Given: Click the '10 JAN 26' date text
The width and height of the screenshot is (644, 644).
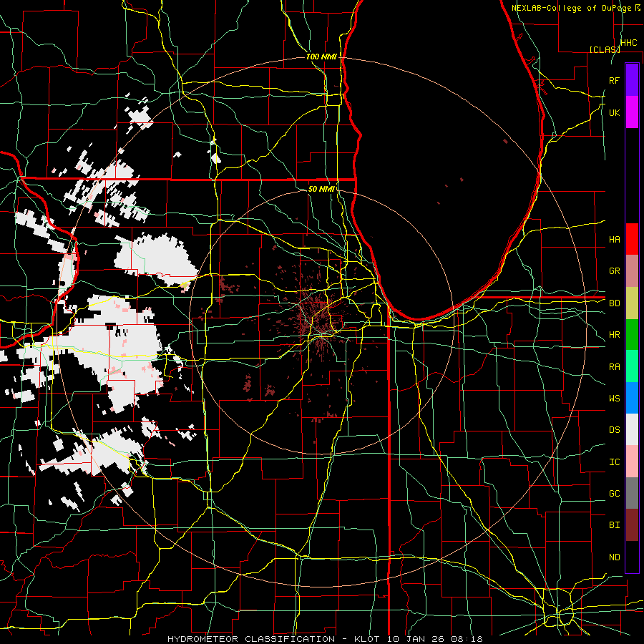Looking at the screenshot, I should point(416,639).
